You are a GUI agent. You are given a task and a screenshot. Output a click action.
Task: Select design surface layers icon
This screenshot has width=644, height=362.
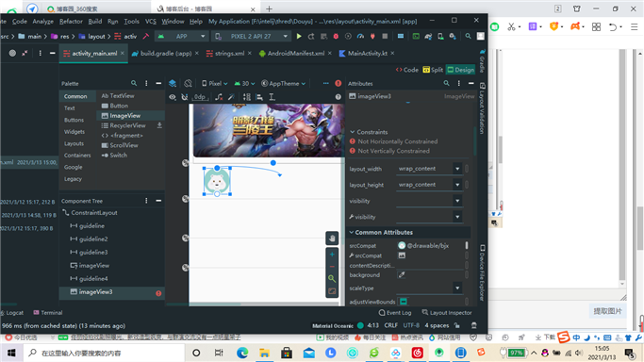(x=173, y=83)
